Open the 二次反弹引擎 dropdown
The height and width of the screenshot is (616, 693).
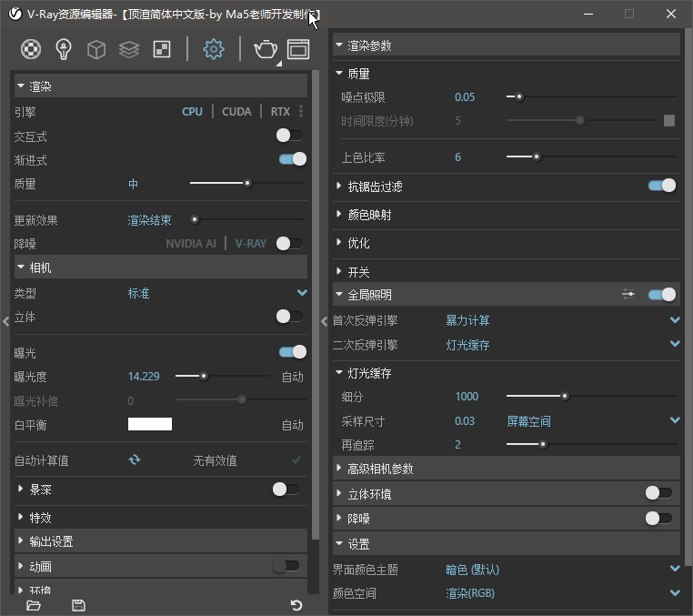pos(675,344)
